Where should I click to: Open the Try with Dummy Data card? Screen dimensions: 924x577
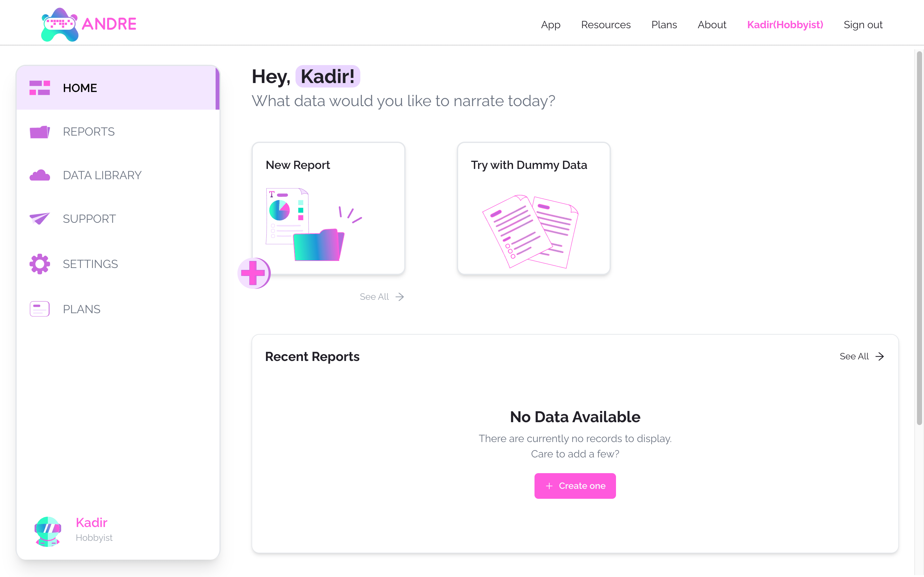tap(534, 208)
